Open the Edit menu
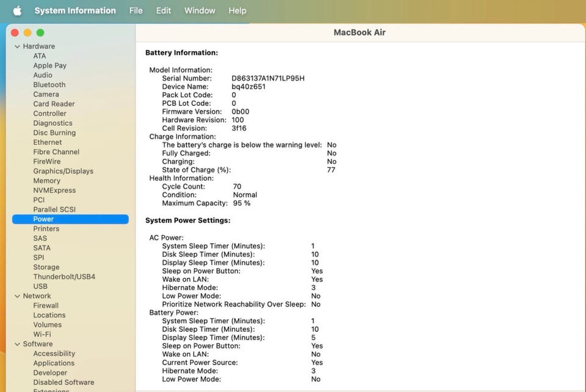 coord(164,11)
